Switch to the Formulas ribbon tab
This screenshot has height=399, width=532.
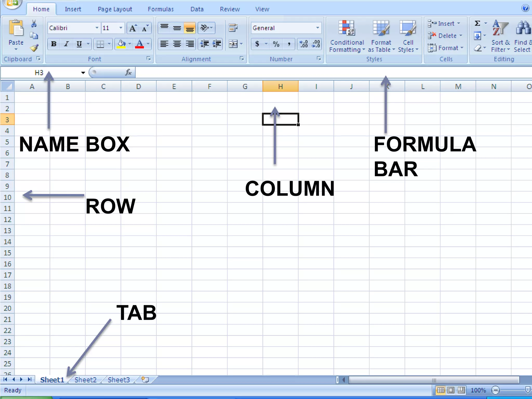click(161, 9)
